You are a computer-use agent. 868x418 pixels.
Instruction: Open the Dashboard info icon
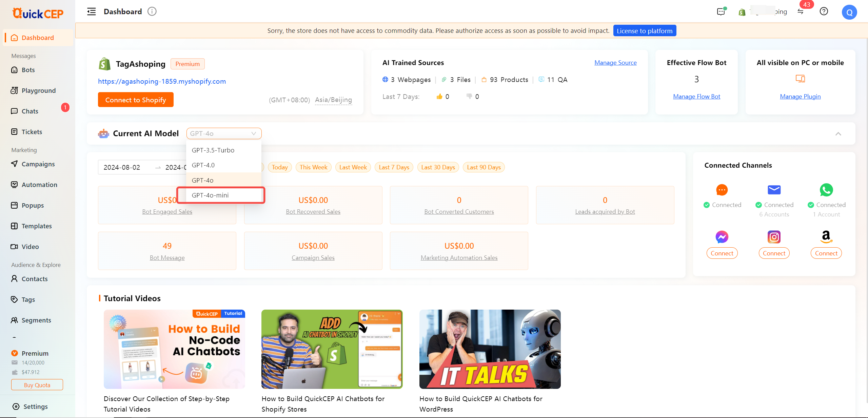tap(152, 12)
